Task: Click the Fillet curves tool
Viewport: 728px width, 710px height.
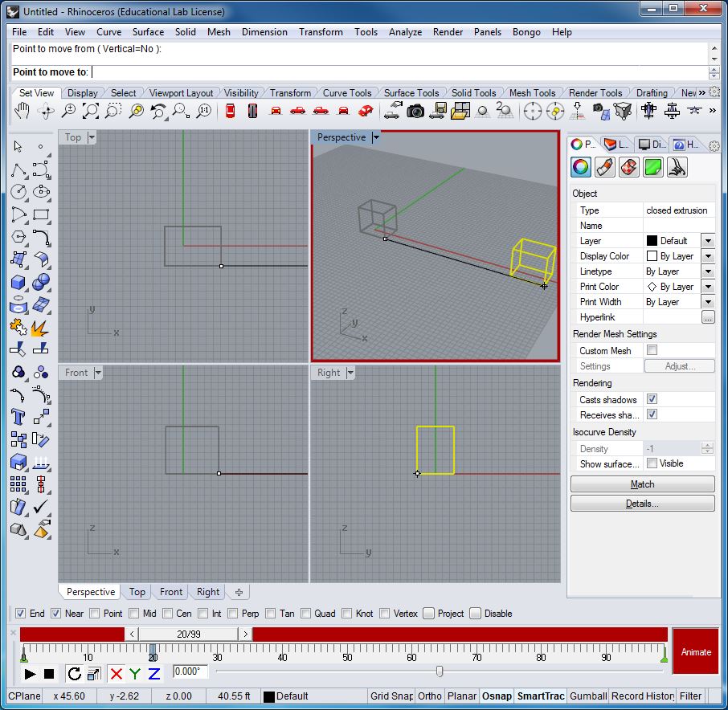Action: click(x=41, y=237)
